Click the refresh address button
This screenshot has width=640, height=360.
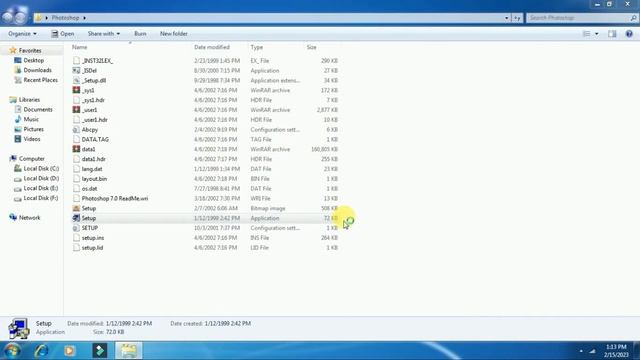[x=517, y=18]
